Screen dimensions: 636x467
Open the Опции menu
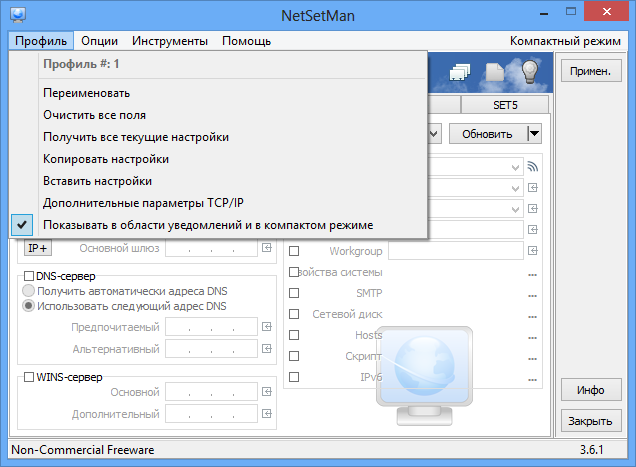(99, 41)
